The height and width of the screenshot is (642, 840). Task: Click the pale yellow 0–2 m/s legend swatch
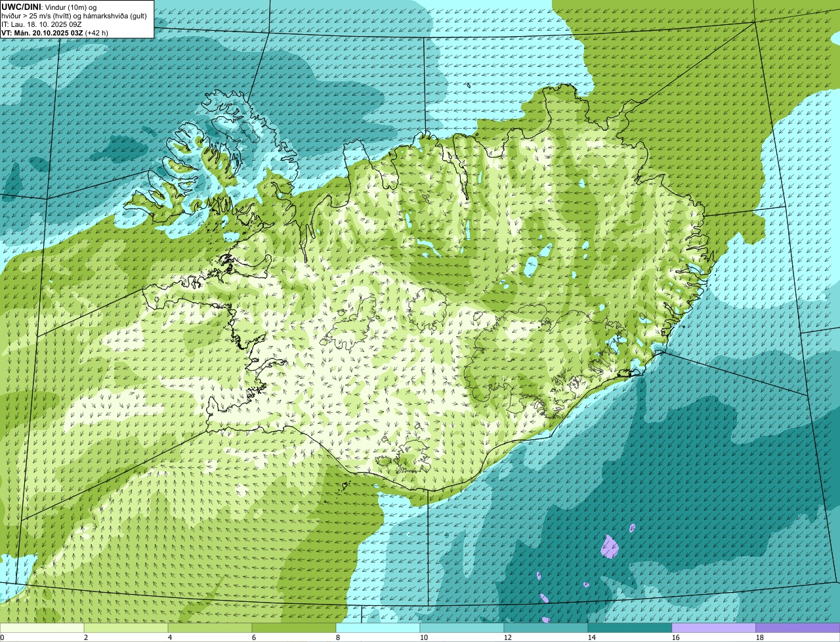coord(42,628)
